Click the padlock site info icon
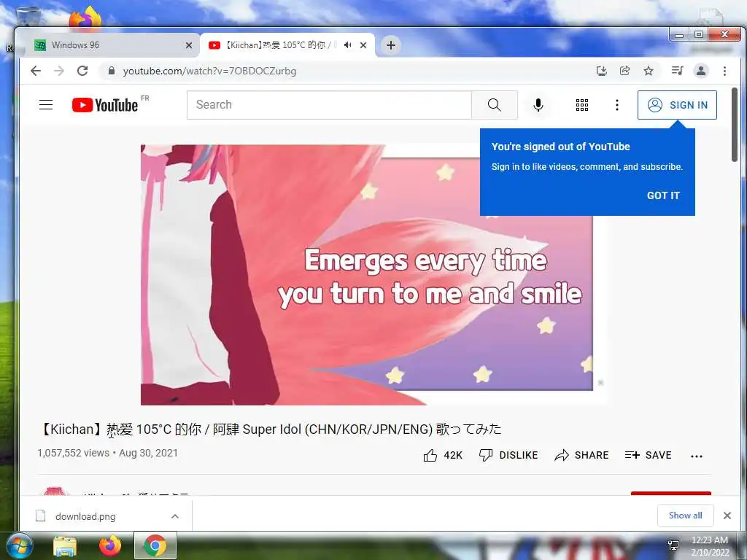Image resolution: width=747 pixels, height=560 pixels. [112, 71]
